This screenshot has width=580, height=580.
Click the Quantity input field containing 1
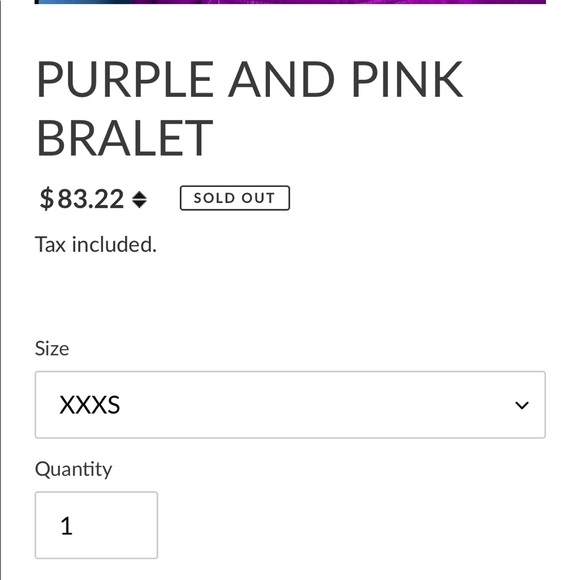pos(96,525)
